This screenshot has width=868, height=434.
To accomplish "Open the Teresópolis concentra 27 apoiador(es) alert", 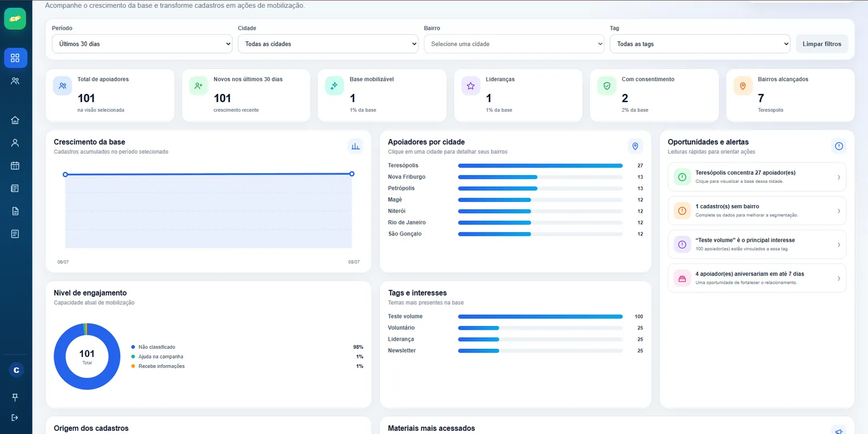I will point(757,177).
